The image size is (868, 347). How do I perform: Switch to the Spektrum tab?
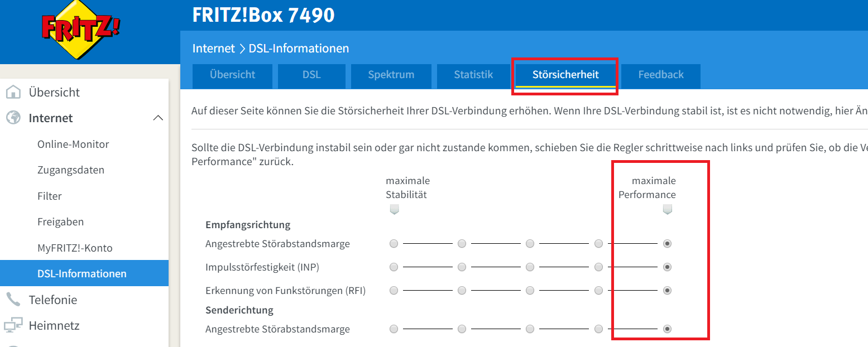pos(391,76)
